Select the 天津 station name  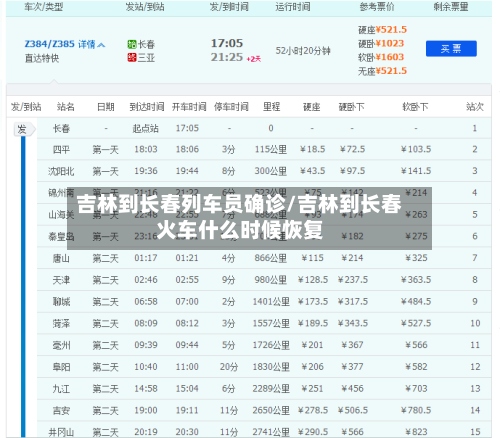pos(61,280)
